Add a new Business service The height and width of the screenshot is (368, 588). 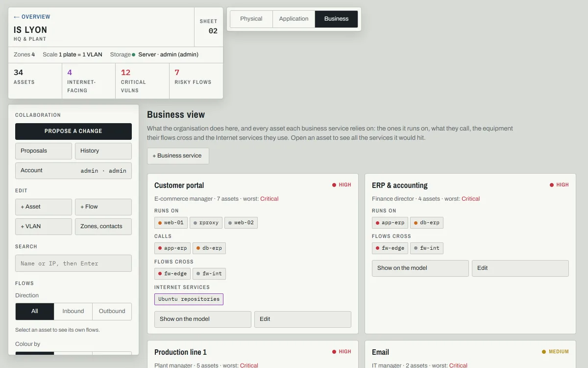tap(178, 156)
